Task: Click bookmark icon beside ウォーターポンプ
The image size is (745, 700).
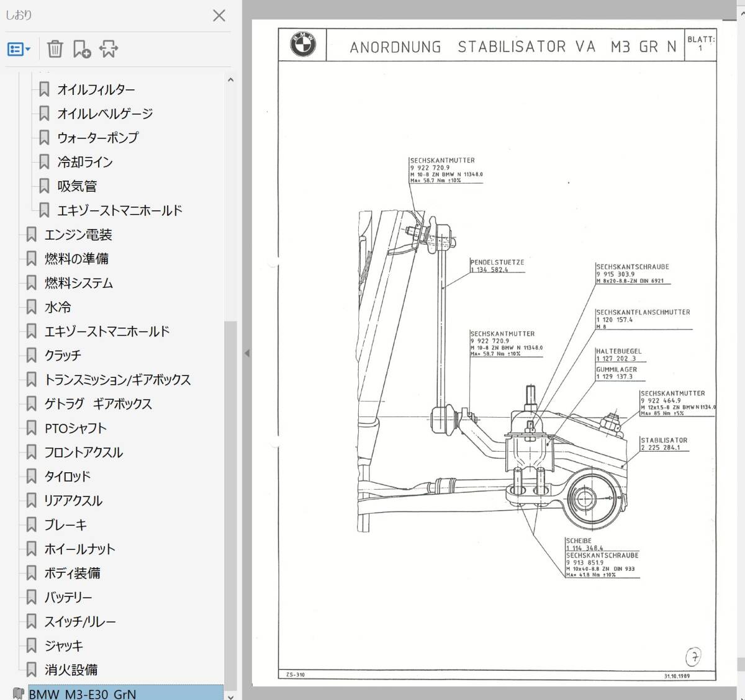Action: (x=44, y=138)
